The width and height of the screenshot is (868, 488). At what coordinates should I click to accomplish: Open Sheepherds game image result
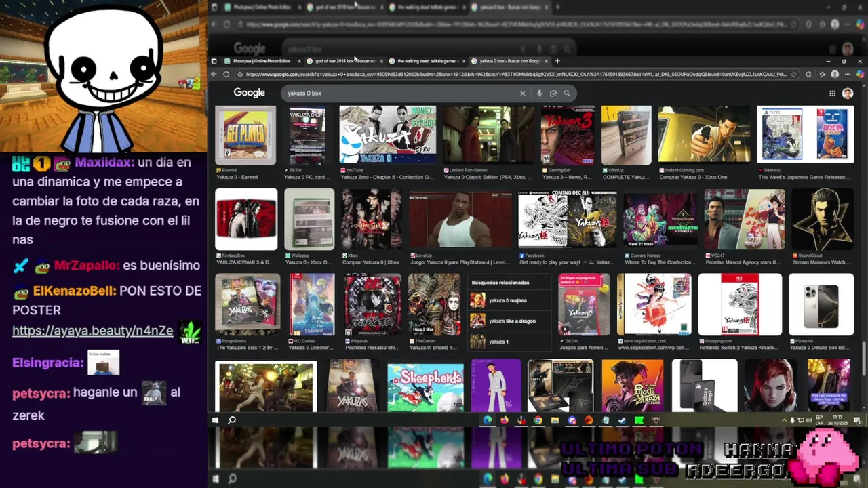[426, 388]
